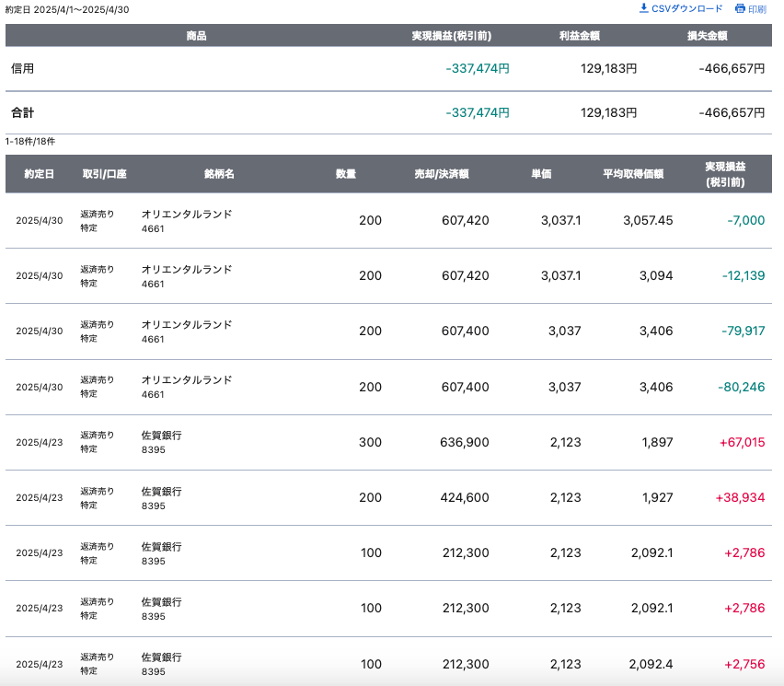
Task: Select the 単価 column header
Action: pyautogui.click(x=541, y=174)
